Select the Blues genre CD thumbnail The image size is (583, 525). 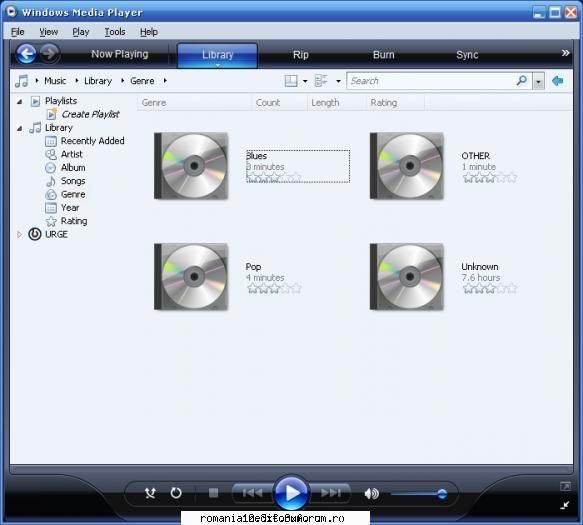pyautogui.click(x=191, y=165)
